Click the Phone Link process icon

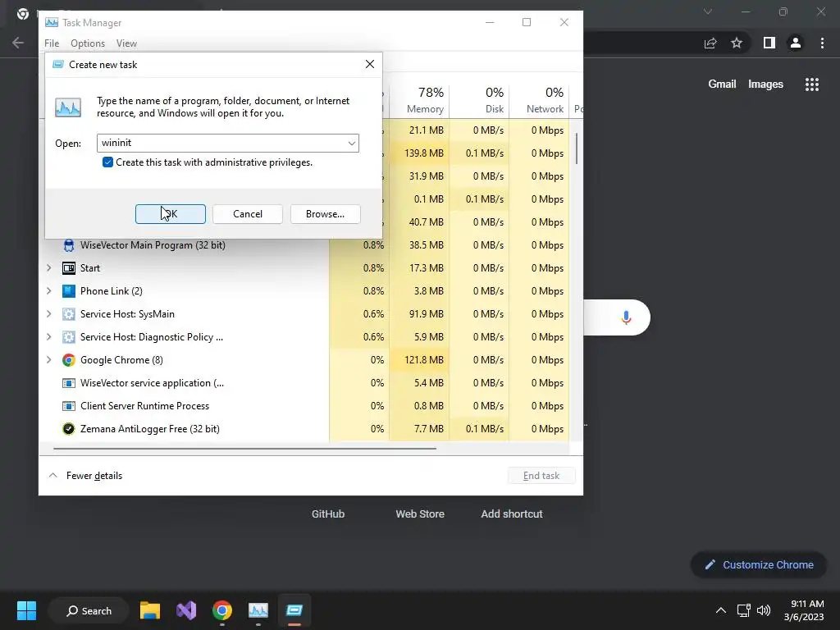(69, 291)
